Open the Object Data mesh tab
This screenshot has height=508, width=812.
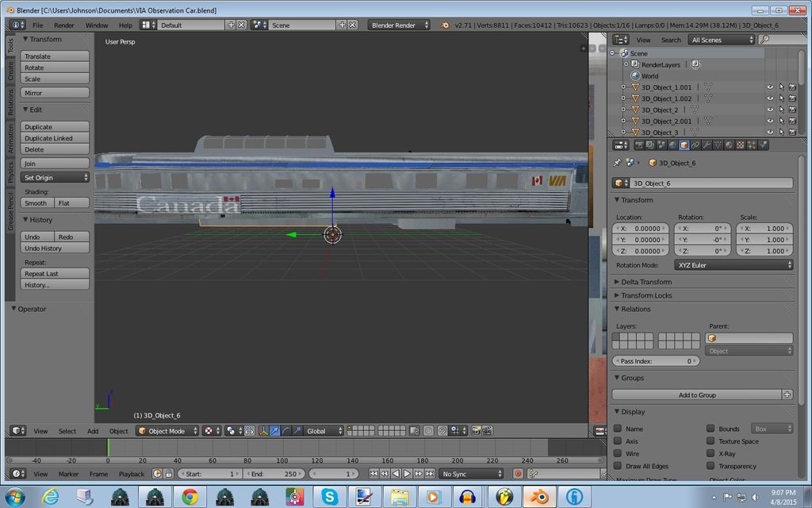[x=718, y=146]
